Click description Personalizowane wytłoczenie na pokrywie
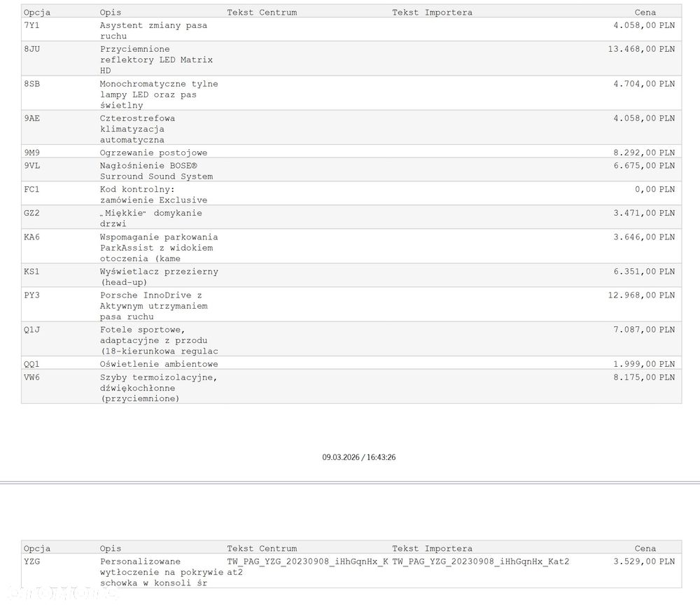 click(162, 572)
